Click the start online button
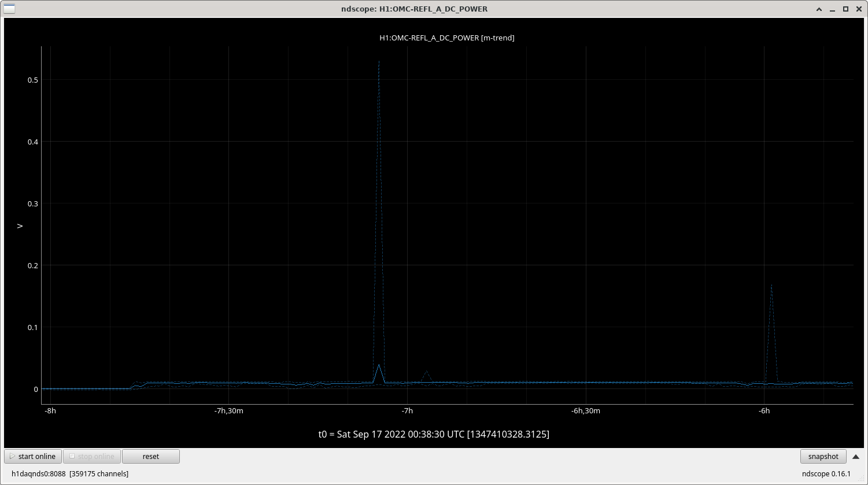 [33, 456]
